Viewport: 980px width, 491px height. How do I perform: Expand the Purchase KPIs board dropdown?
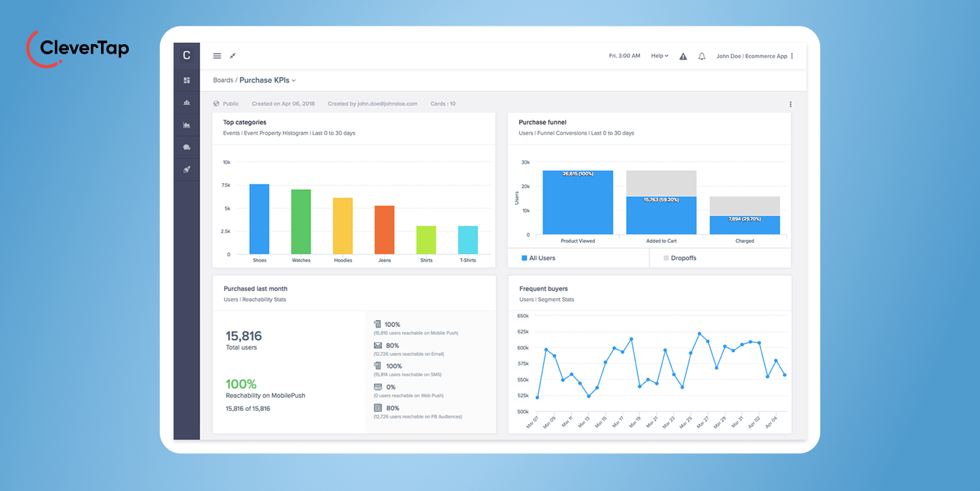pyautogui.click(x=267, y=80)
